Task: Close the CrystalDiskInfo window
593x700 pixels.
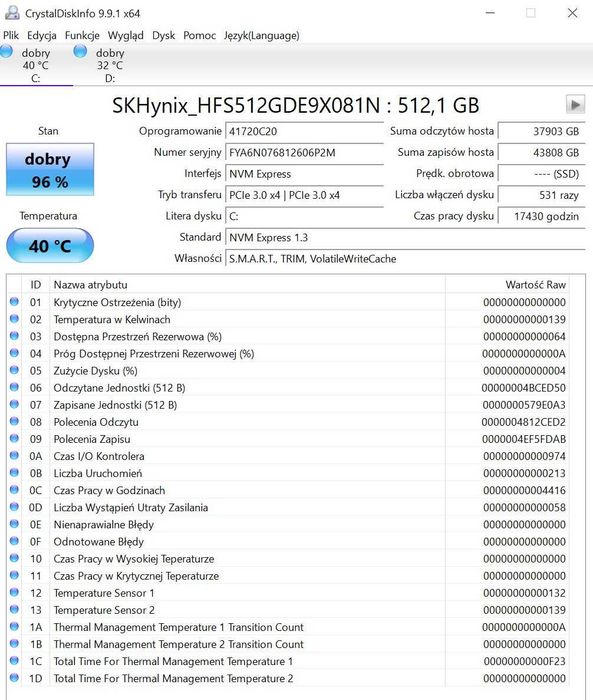Action: [x=572, y=13]
